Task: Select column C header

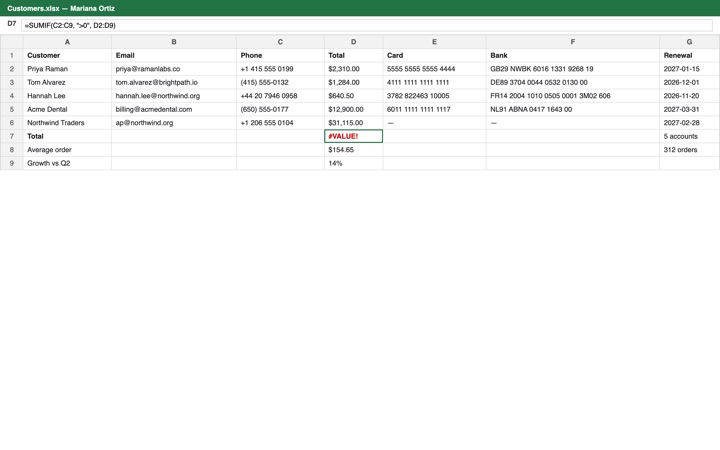Action: pos(280,42)
